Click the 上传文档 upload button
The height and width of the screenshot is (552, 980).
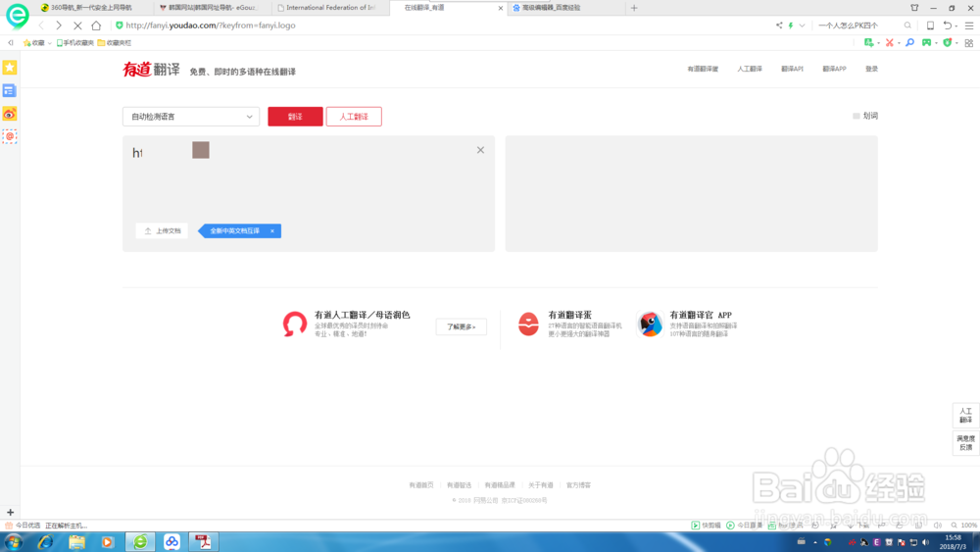tap(162, 230)
